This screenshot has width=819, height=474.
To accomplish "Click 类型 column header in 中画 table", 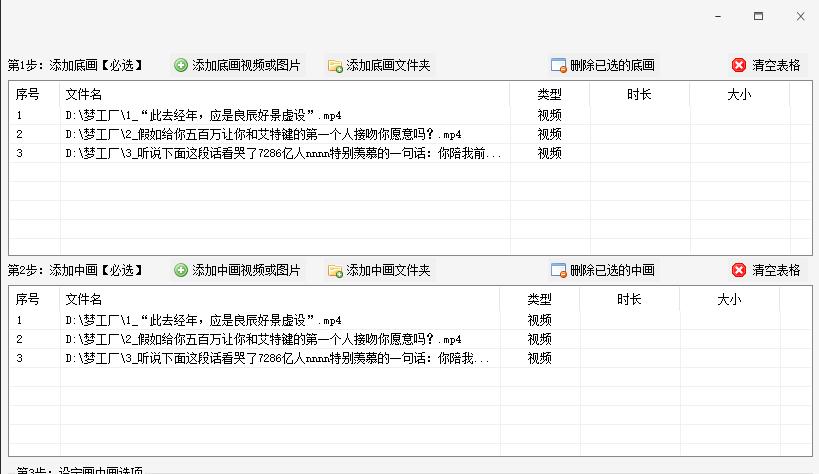I will (540, 299).
